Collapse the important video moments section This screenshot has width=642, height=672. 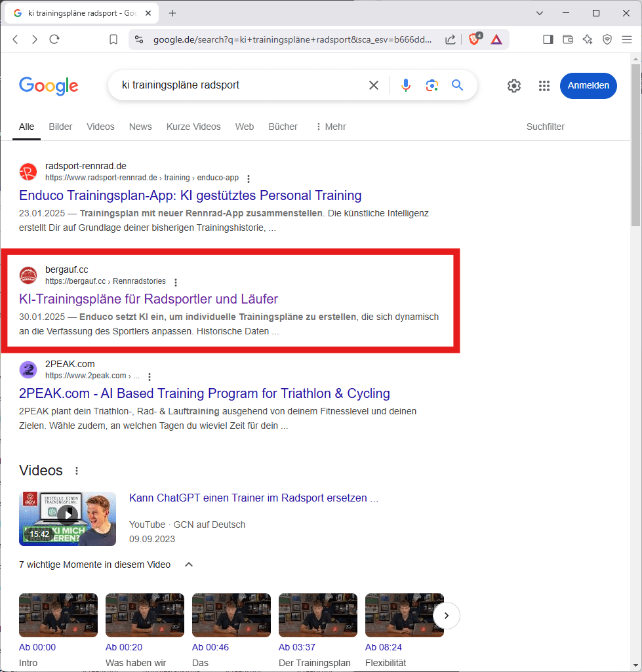[x=189, y=564]
